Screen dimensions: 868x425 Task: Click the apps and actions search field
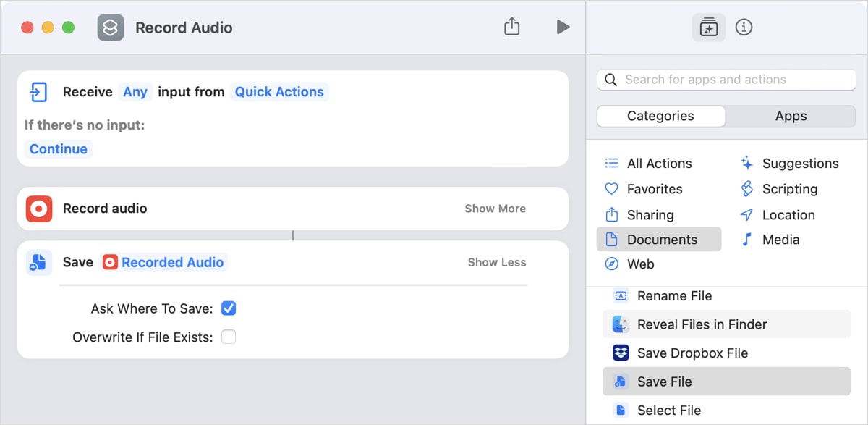pyautogui.click(x=726, y=79)
